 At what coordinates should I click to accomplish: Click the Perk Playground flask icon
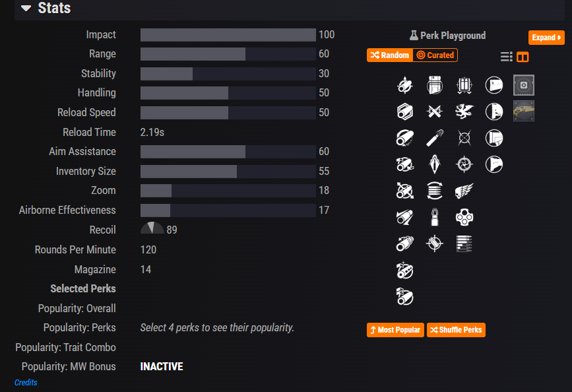pos(414,36)
